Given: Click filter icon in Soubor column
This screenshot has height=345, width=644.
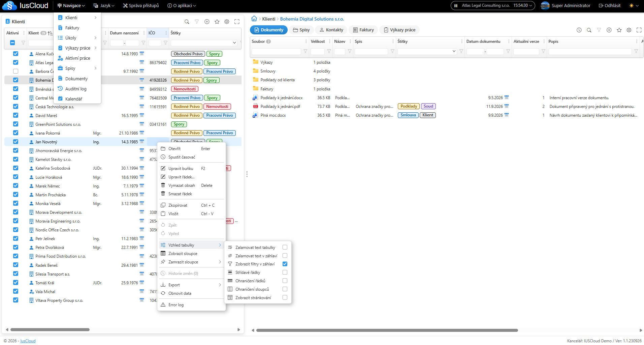Looking at the screenshot, I should coord(305,51).
